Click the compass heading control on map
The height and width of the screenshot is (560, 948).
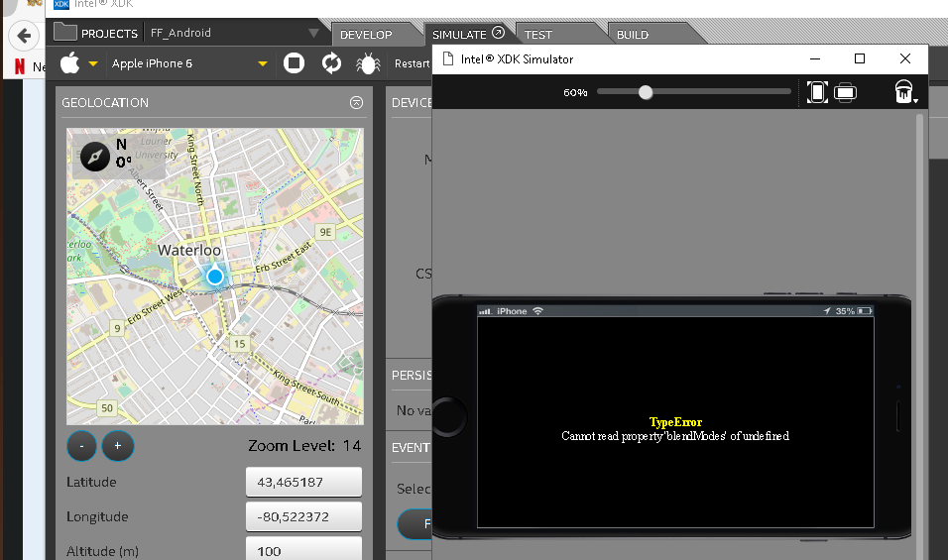(x=95, y=157)
